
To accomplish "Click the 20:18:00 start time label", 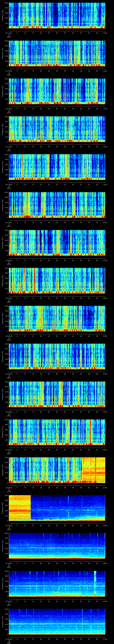I will [x=9, y=184].
